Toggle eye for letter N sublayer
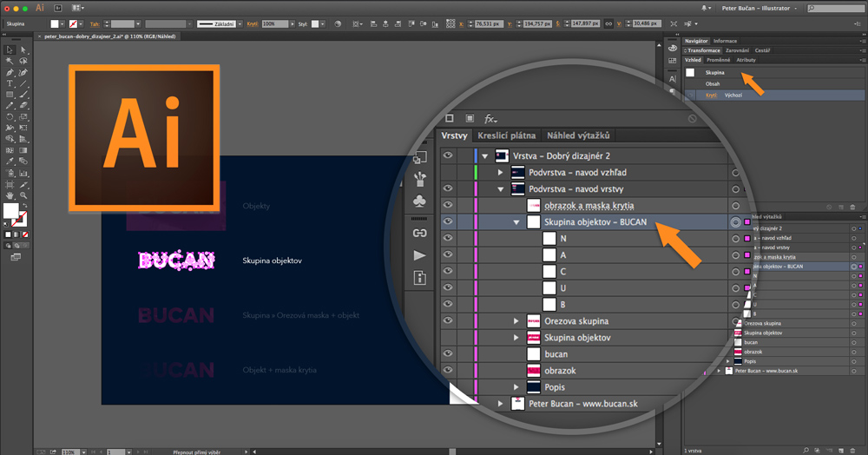The width and height of the screenshot is (868, 455). [447, 238]
